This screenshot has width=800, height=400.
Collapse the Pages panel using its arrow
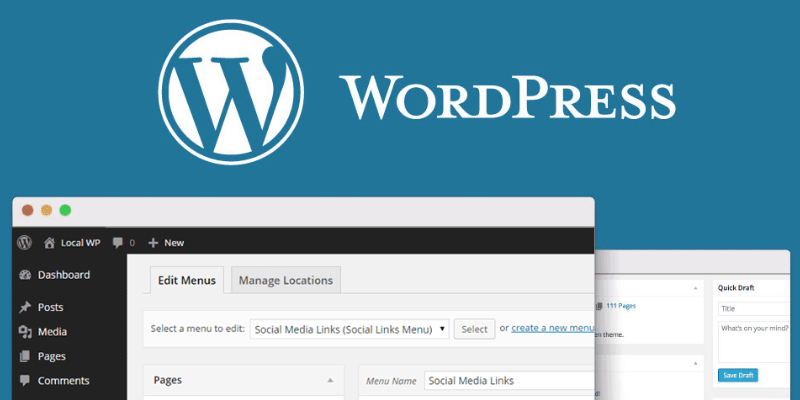[x=330, y=381]
